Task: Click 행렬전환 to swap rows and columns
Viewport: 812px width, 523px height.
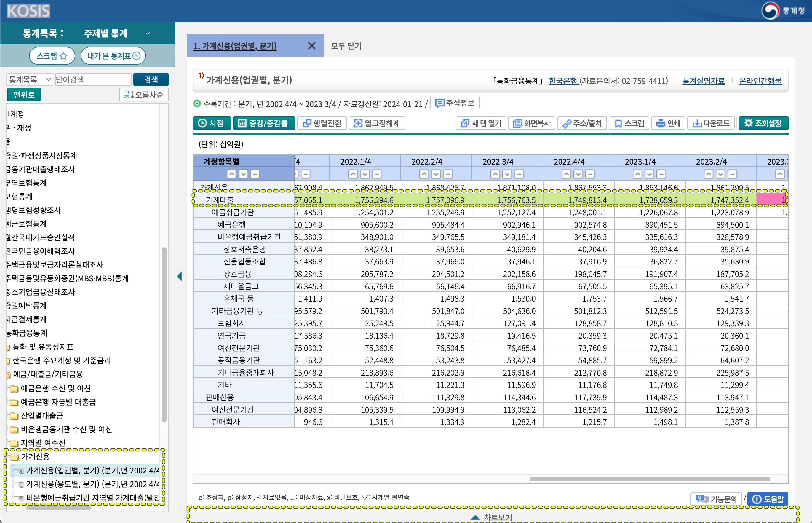Action: pyautogui.click(x=322, y=123)
